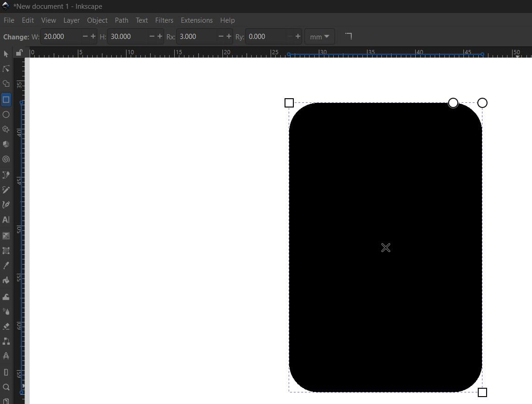Activate the Ellipse tool
Viewport: 532px width, 404px height.
(6, 114)
